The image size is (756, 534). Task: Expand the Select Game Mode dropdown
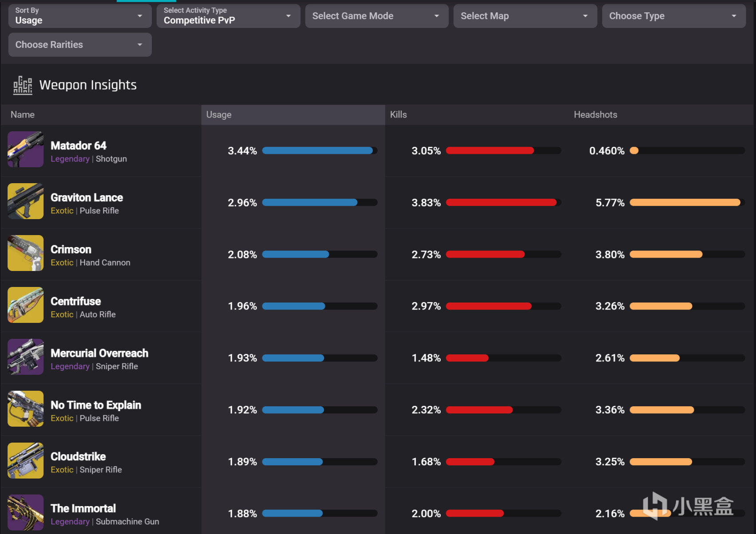tap(377, 16)
